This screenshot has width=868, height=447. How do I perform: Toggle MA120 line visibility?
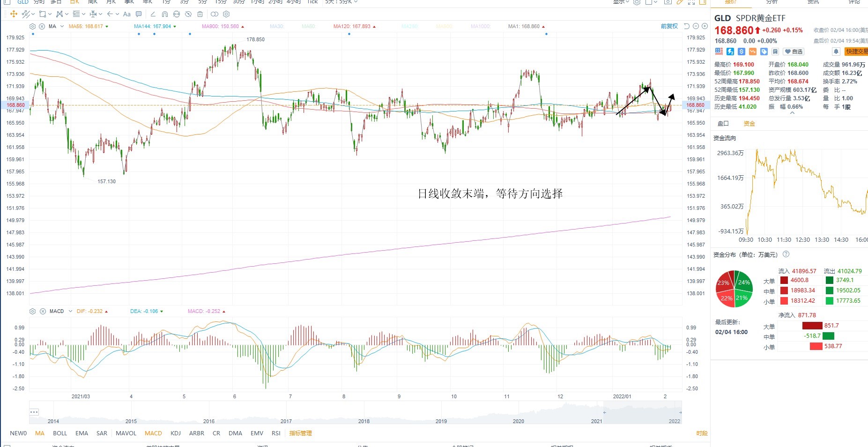pyautogui.click(x=355, y=26)
